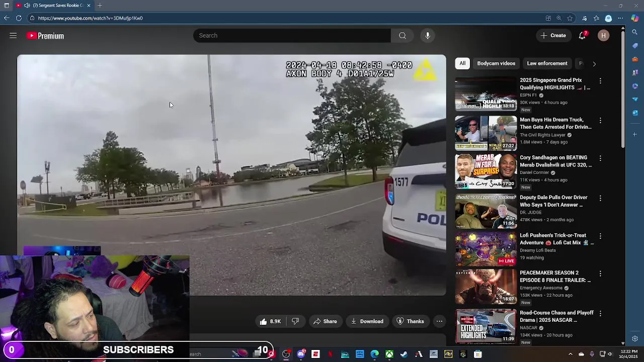The image size is (644, 362).
Task: Open options for Deputy Dale video
Action: pyautogui.click(x=600, y=199)
